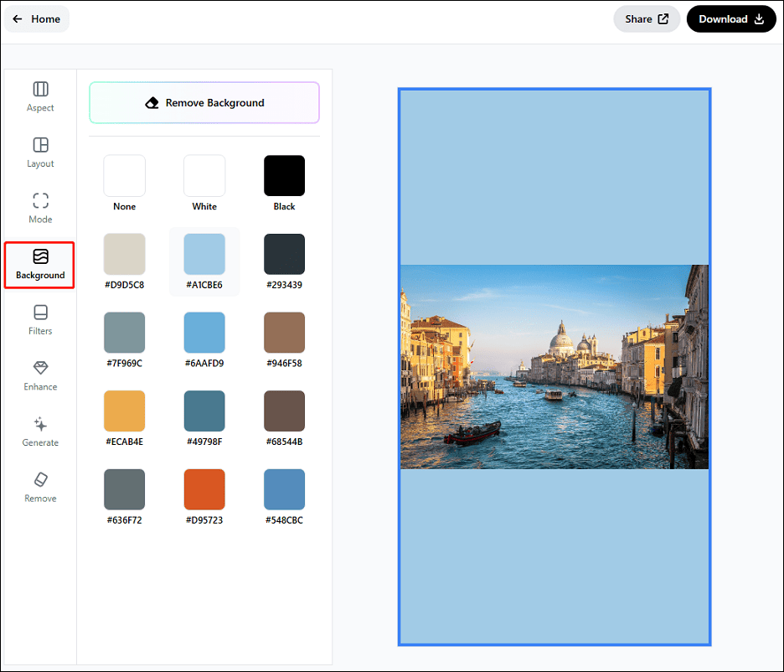Click the Remove Background button
Viewport: 784px width, 672px height.
[204, 102]
